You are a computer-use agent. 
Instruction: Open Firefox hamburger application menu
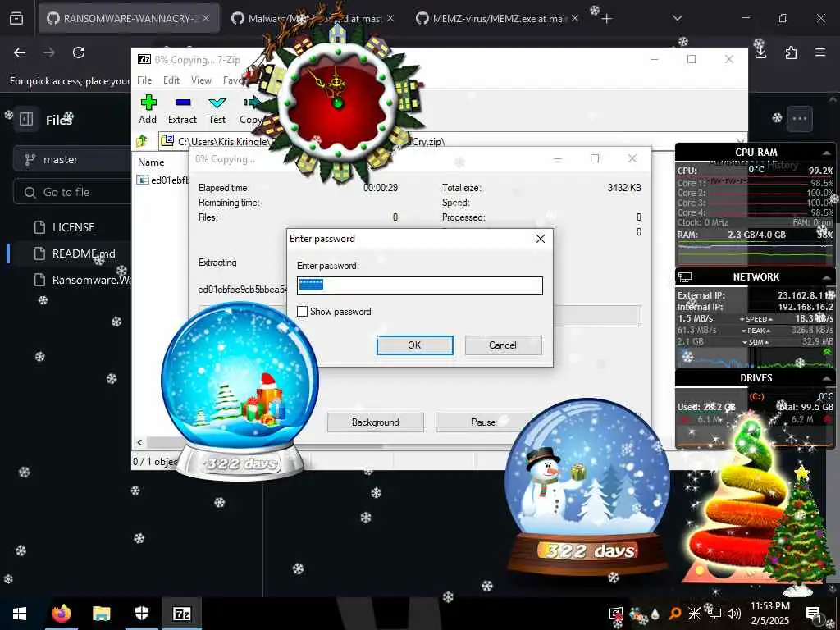pyautogui.click(x=820, y=52)
